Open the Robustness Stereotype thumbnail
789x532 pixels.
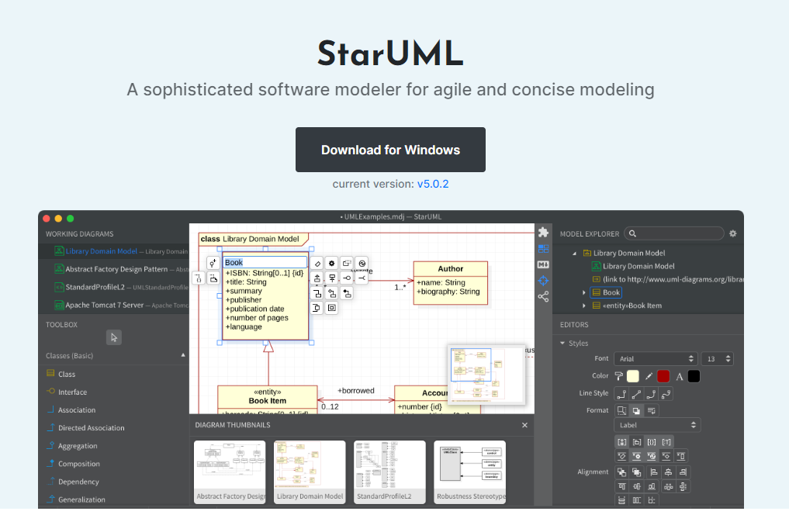[469, 472]
